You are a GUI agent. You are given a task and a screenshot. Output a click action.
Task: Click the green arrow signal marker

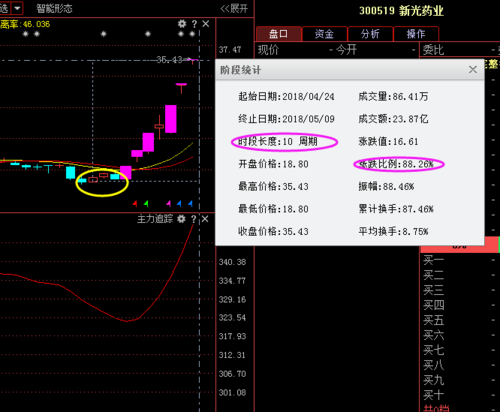pyautogui.click(x=146, y=203)
